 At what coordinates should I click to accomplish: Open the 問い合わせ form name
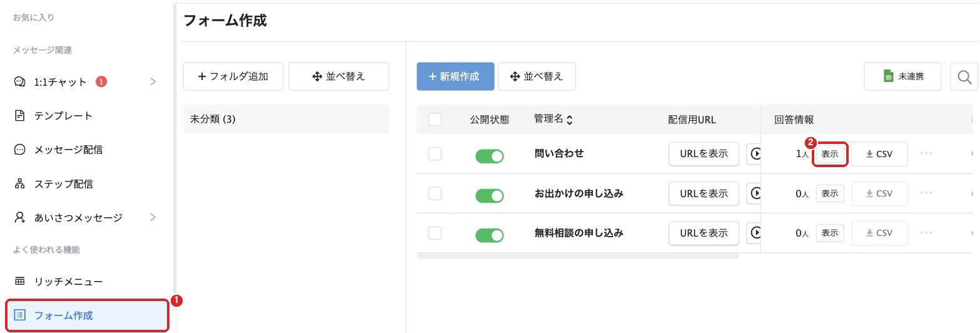point(559,153)
